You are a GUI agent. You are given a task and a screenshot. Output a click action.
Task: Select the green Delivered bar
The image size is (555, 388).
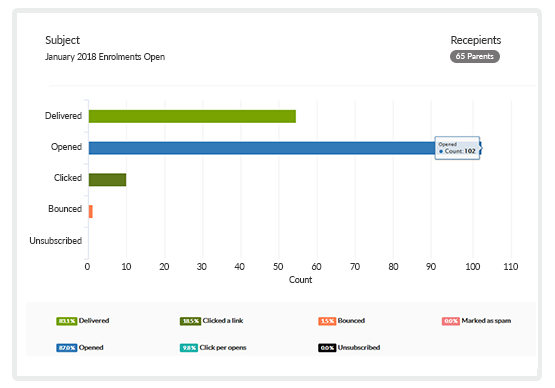[192, 116]
